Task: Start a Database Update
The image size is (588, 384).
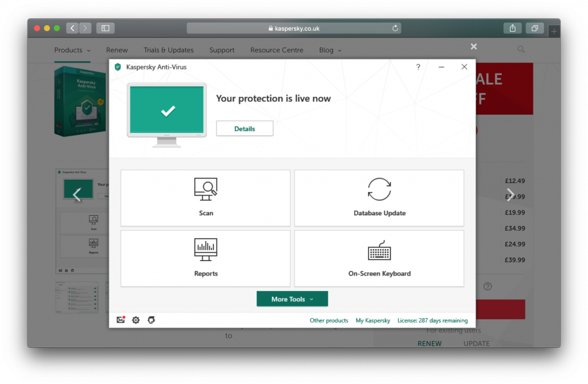Action: tap(379, 198)
